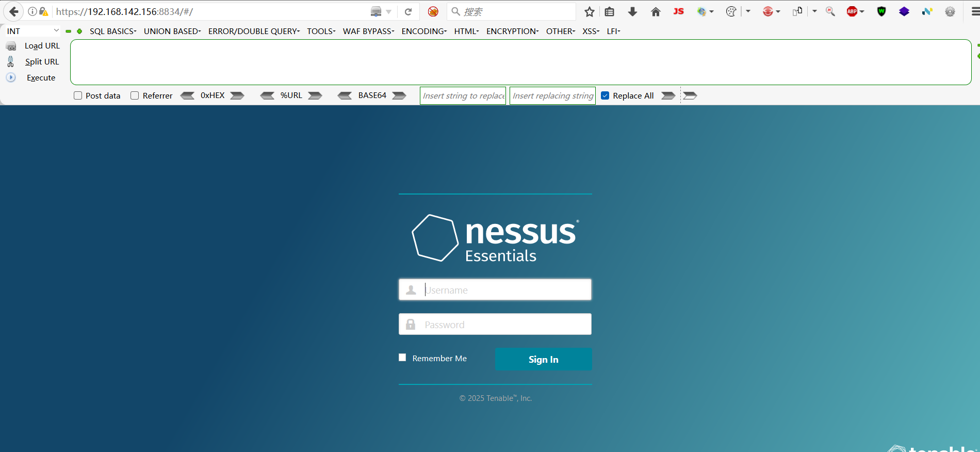The image size is (980, 452).
Task: Click the black shield W extension
Action: coord(881,11)
